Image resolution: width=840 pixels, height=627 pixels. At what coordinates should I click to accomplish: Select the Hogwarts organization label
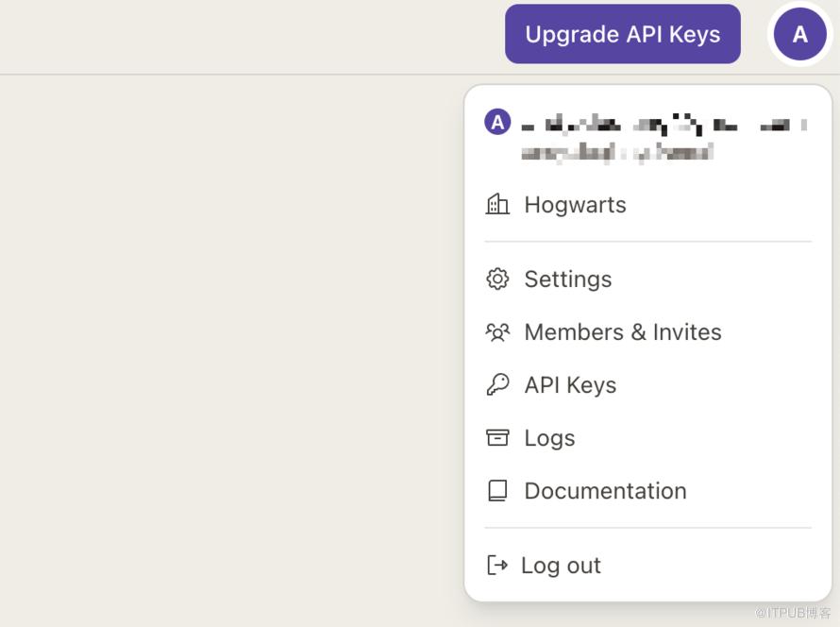[576, 205]
